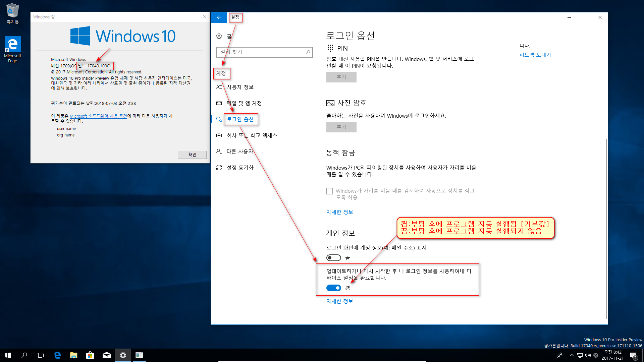Open volume control tray icon
The image size is (644, 362).
[588, 355]
